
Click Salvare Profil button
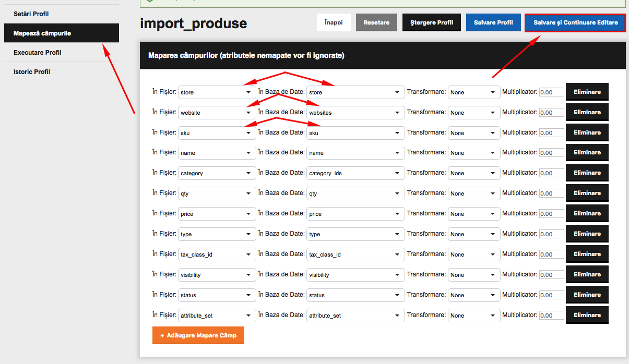coord(493,22)
